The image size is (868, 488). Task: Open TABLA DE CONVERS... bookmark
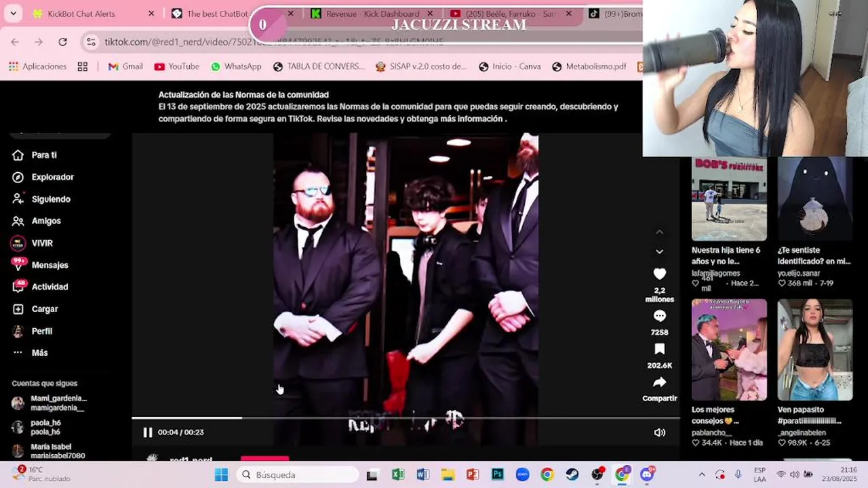point(319,66)
